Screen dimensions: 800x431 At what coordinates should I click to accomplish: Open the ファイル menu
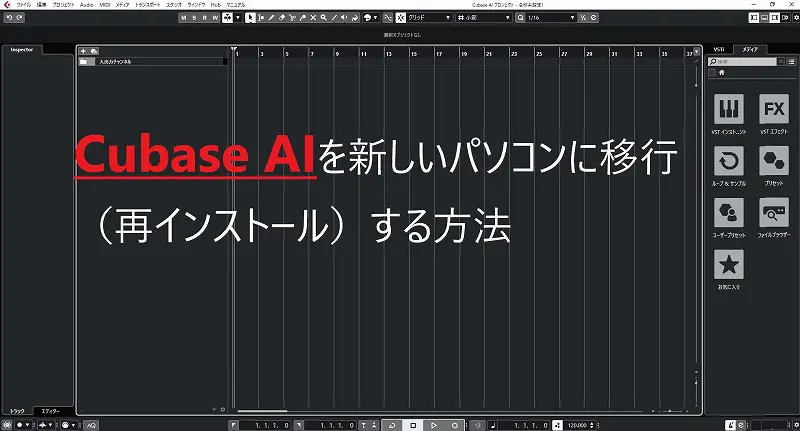click(x=23, y=5)
